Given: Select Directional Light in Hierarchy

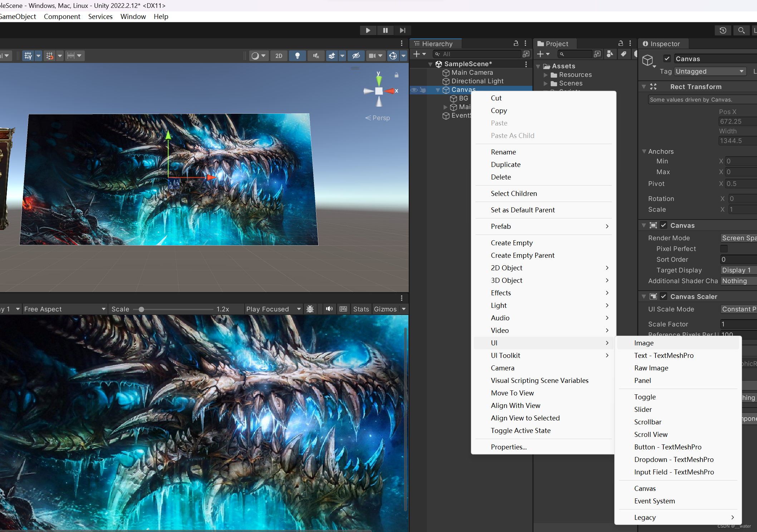Looking at the screenshot, I should pyautogui.click(x=477, y=81).
